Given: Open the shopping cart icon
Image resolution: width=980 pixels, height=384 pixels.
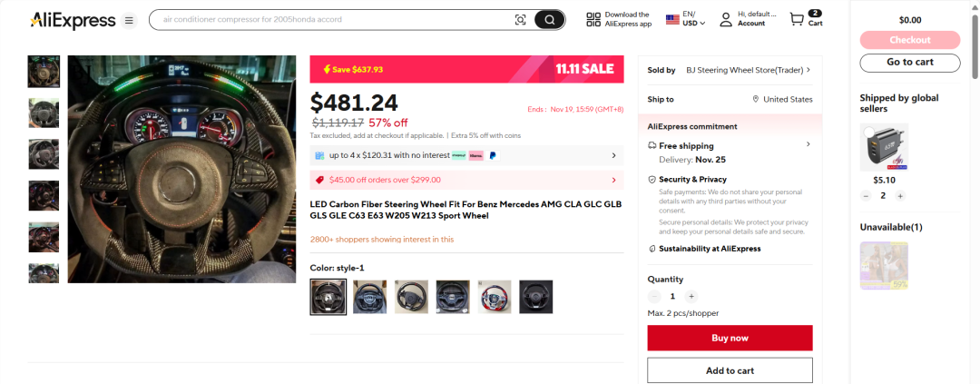Looking at the screenshot, I should tap(797, 20).
